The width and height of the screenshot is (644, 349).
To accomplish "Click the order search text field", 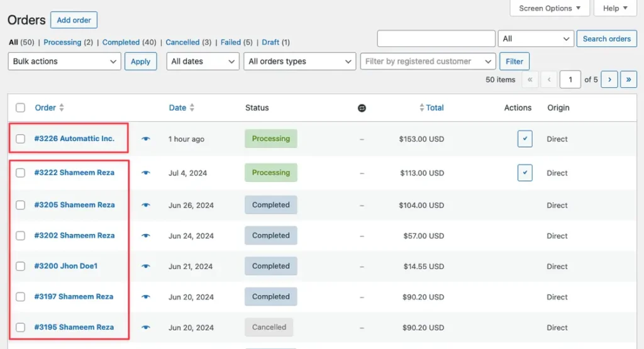I will point(436,38).
